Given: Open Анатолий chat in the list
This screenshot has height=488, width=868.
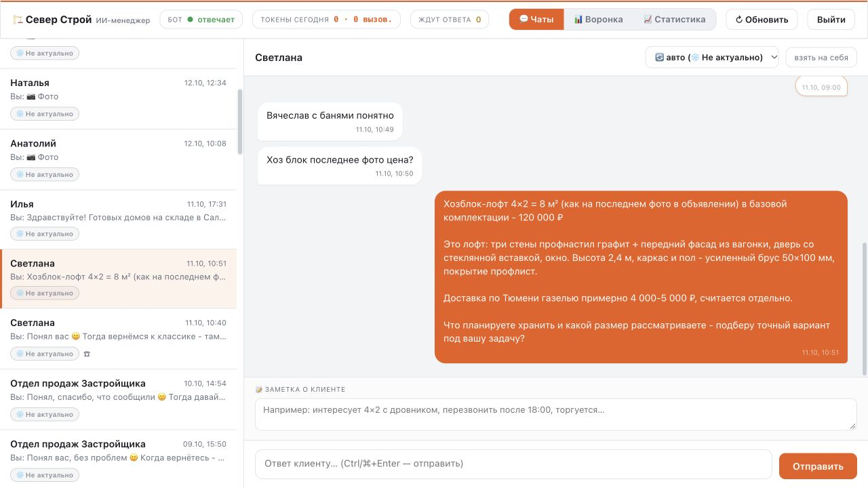Looking at the screenshot, I should [119, 159].
